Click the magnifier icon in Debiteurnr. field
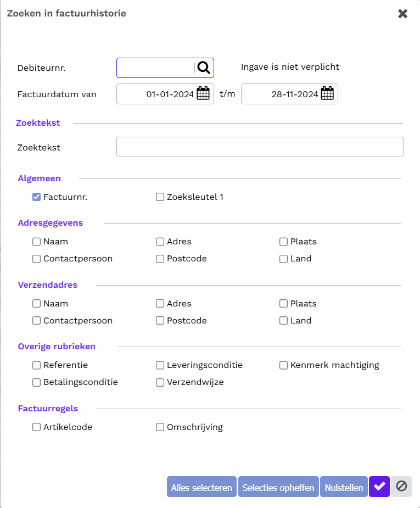This screenshot has height=508, width=420. (204, 68)
